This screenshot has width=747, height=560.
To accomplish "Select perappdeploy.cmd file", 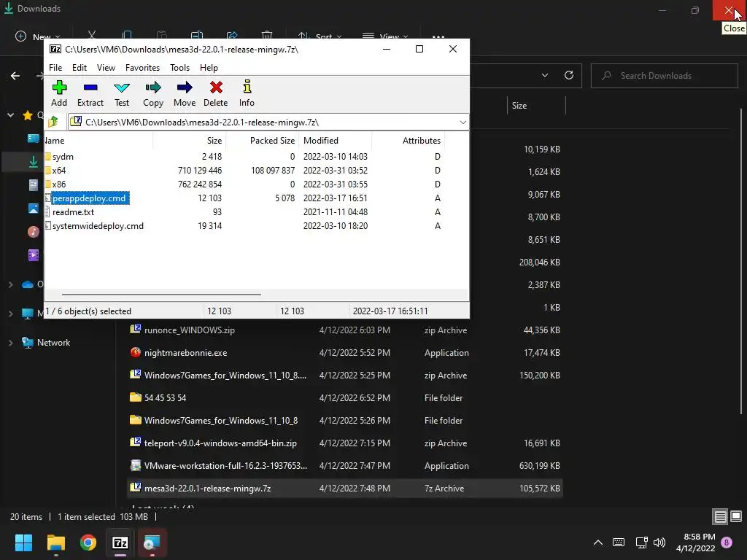I will tap(88, 198).
